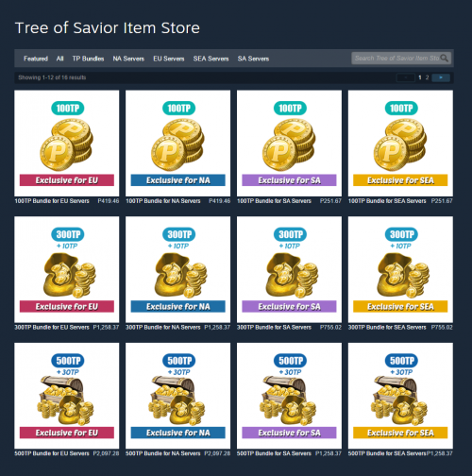Click the 100TP Bundle for SEA Servers title
Image resolution: width=472 pixels, height=476 pixels.
387,201
